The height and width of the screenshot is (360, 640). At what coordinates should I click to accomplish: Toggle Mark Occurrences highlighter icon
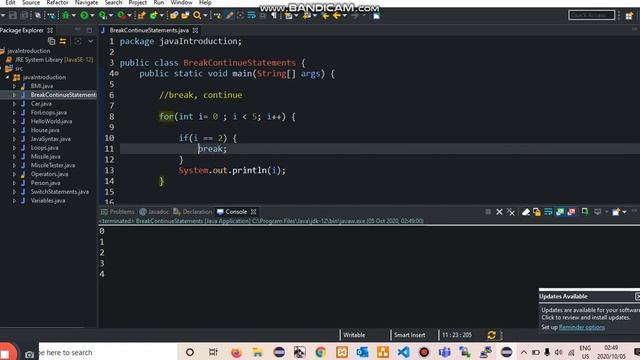click(x=229, y=16)
